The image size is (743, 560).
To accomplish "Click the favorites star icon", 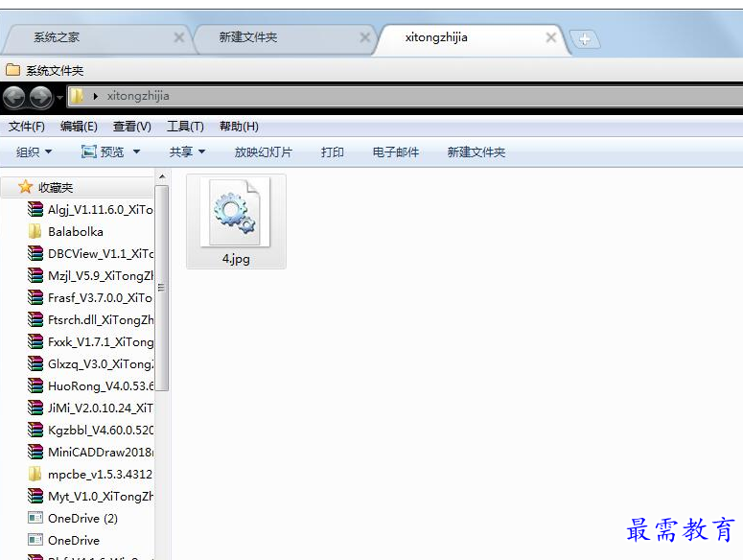I will tap(25, 187).
